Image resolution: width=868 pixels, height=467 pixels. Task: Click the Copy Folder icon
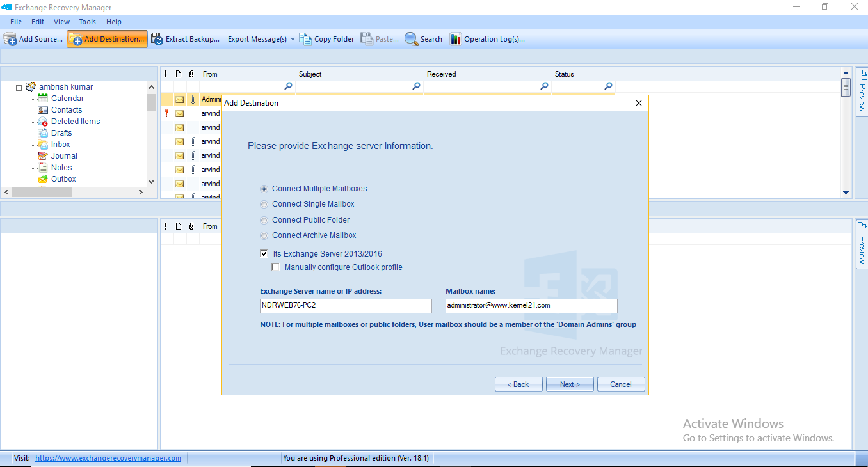(305, 39)
